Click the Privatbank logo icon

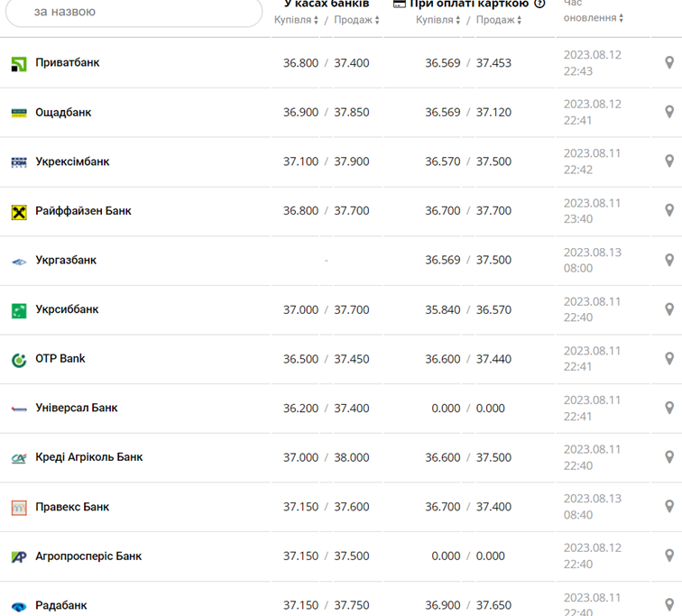19,63
